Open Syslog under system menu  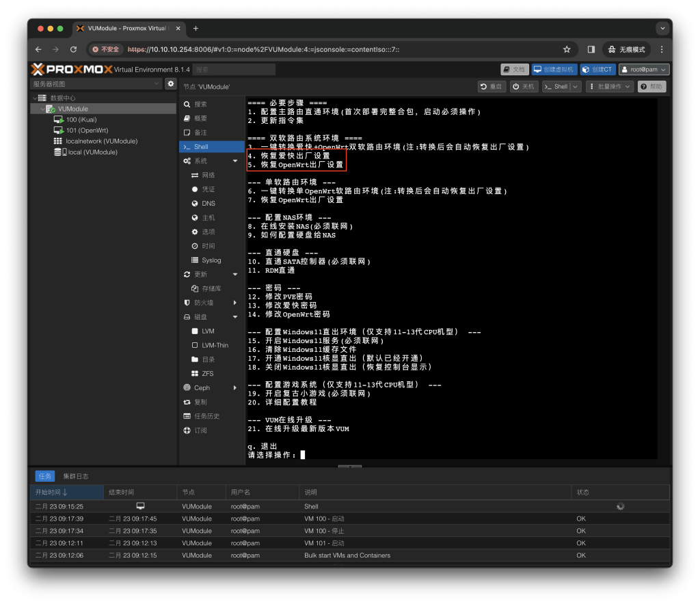(211, 260)
